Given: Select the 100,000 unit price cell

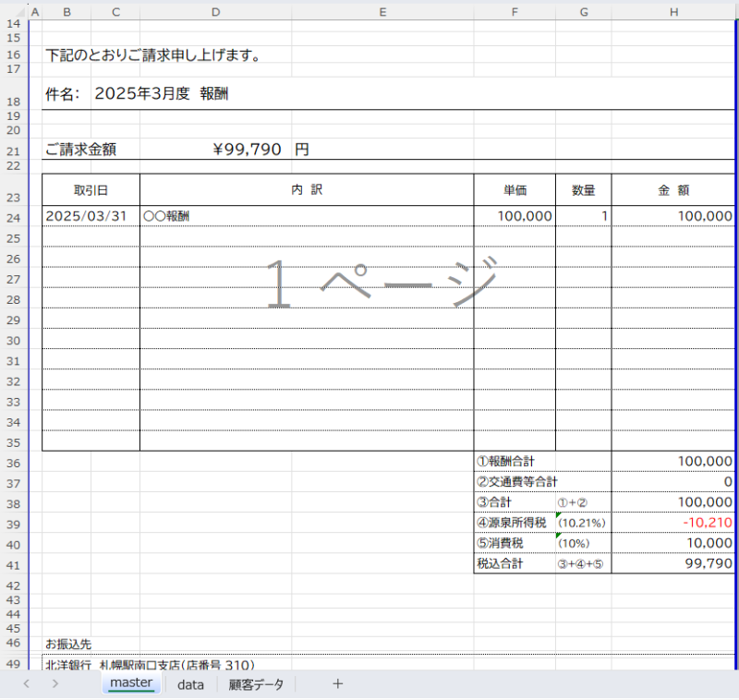Looking at the screenshot, I should (x=514, y=216).
